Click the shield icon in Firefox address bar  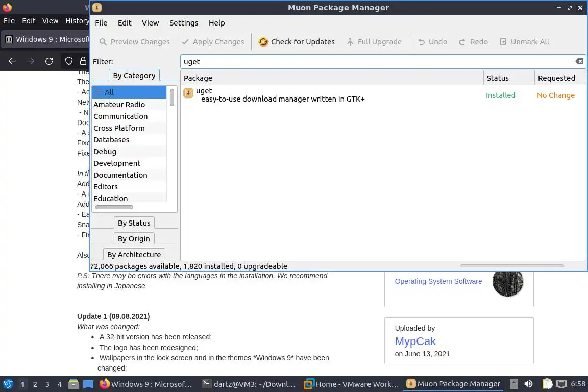click(x=68, y=61)
